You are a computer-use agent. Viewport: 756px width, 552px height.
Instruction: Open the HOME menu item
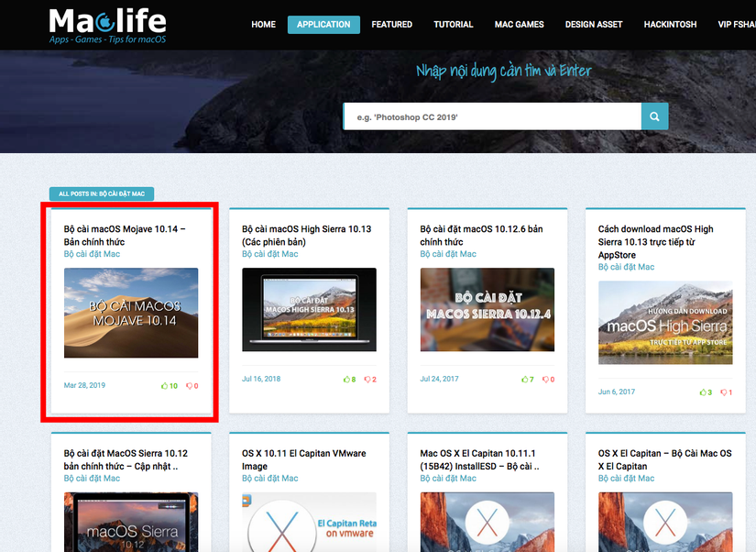tap(263, 24)
